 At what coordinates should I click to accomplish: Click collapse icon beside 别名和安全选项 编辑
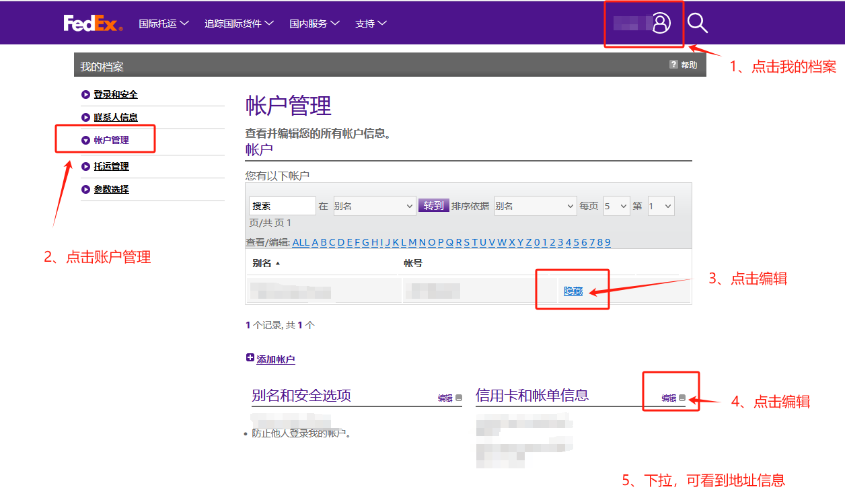coord(459,398)
